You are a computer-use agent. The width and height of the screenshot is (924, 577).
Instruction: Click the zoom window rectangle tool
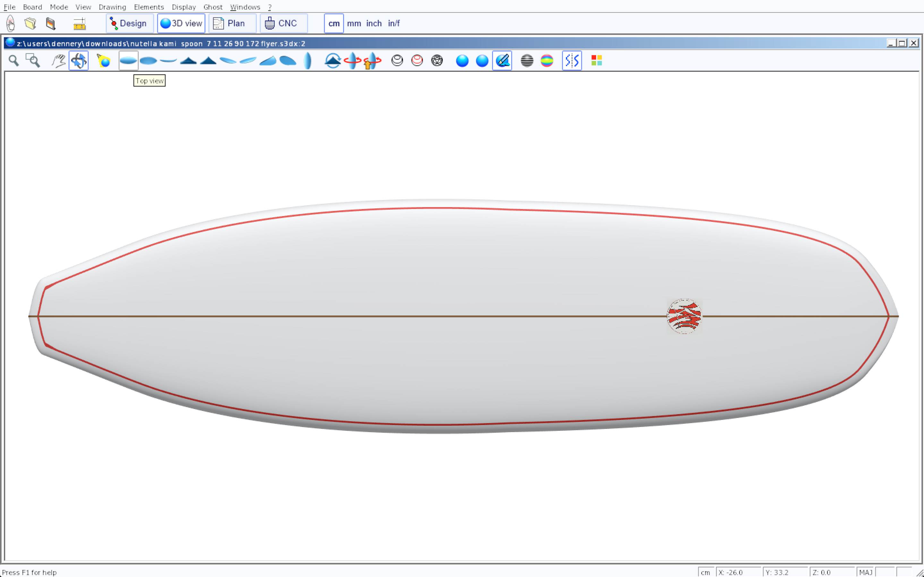(33, 61)
